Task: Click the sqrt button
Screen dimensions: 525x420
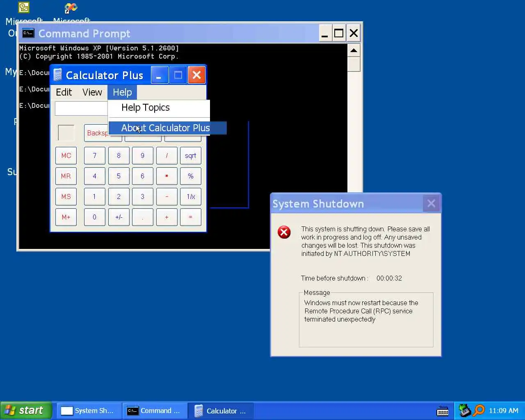Action: click(190, 155)
